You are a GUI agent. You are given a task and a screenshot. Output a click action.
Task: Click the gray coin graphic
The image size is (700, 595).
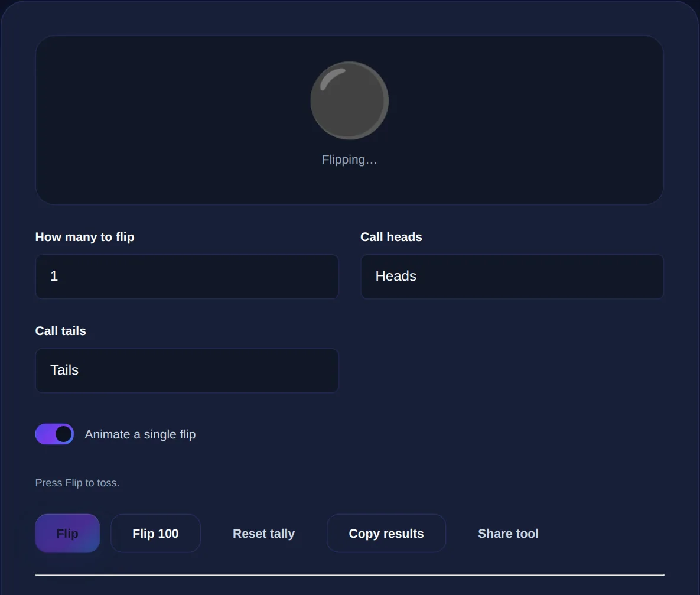pyautogui.click(x=349, y=100)
